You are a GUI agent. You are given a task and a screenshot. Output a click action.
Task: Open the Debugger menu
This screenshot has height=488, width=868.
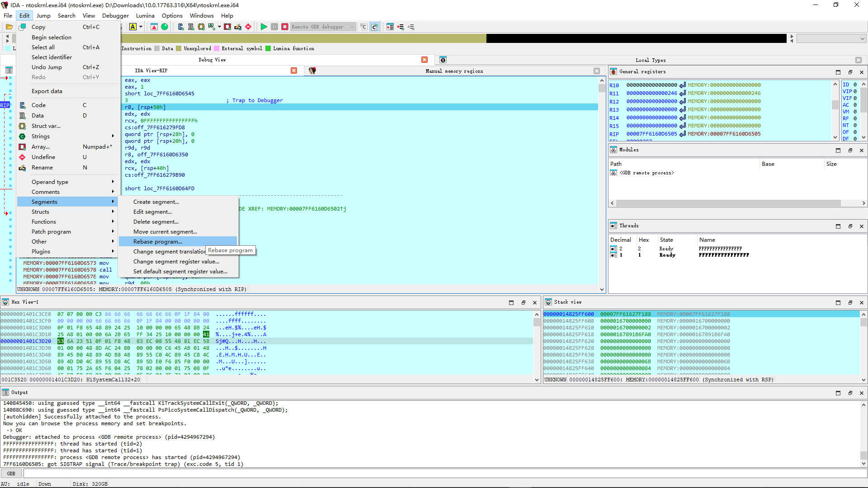pyautogui.click(x=115, y=15)
